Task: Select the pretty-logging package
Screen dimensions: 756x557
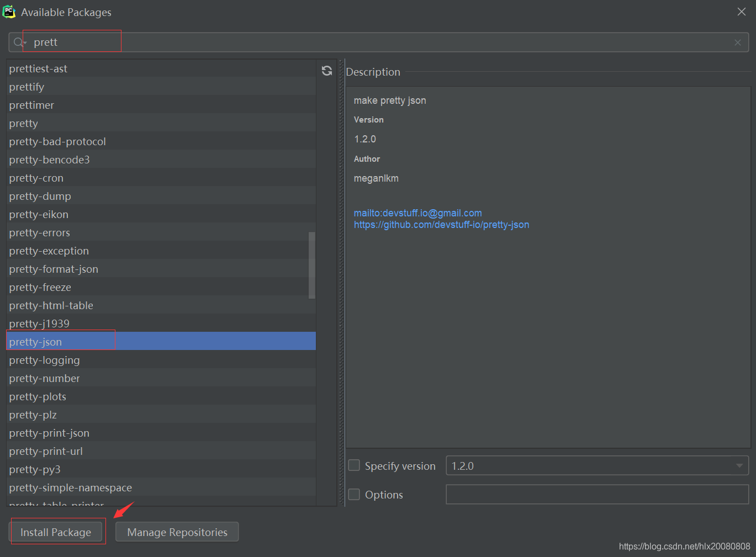Action: pyautogui.click(x=161, y=360)
